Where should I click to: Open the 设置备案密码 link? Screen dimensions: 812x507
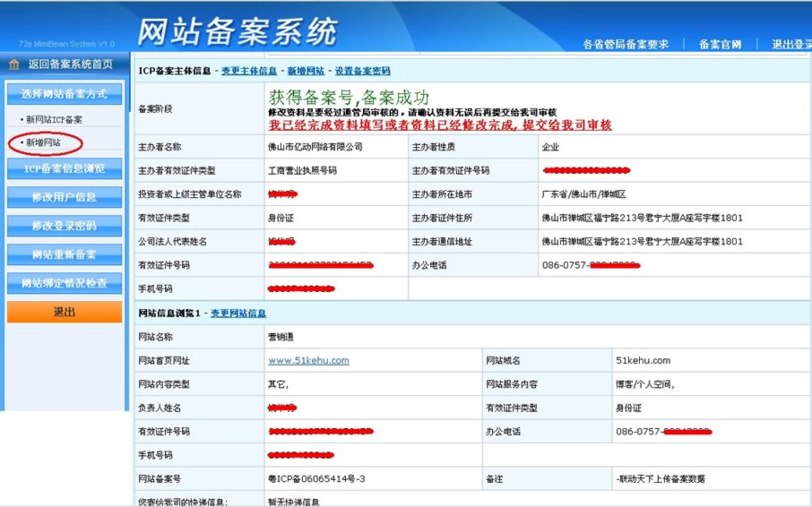(362, 71)
